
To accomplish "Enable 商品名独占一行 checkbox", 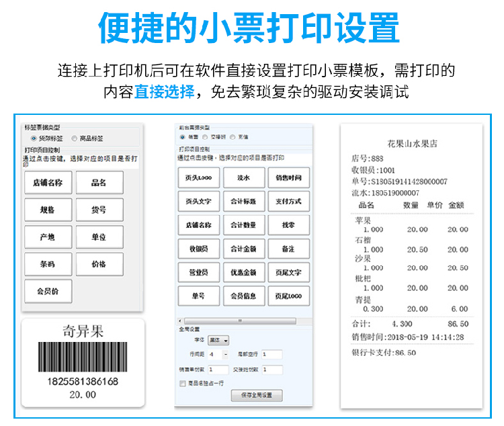I will coord(183,383).
